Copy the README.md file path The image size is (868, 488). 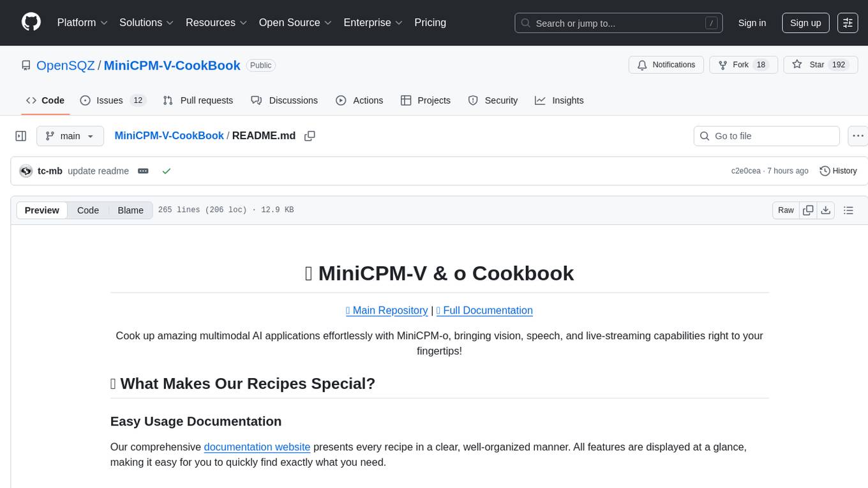pyautogui.click(x=310, y=136)
